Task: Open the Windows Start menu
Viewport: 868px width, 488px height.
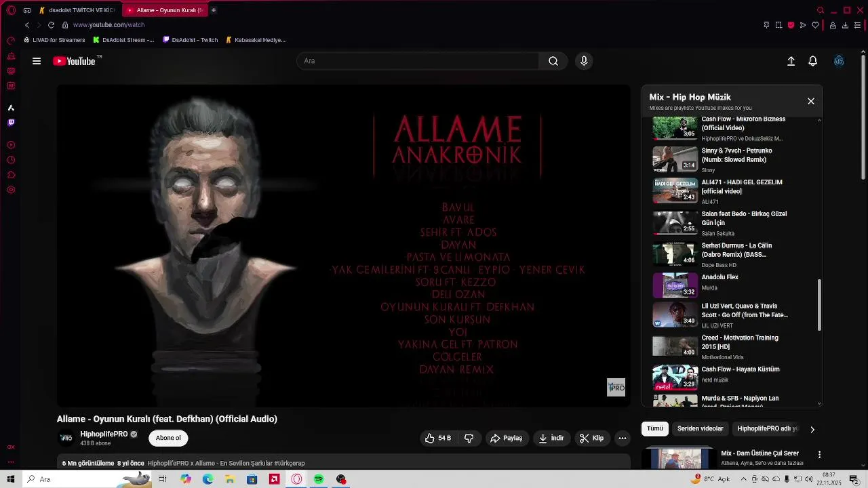Action: [x=11, y=479]
